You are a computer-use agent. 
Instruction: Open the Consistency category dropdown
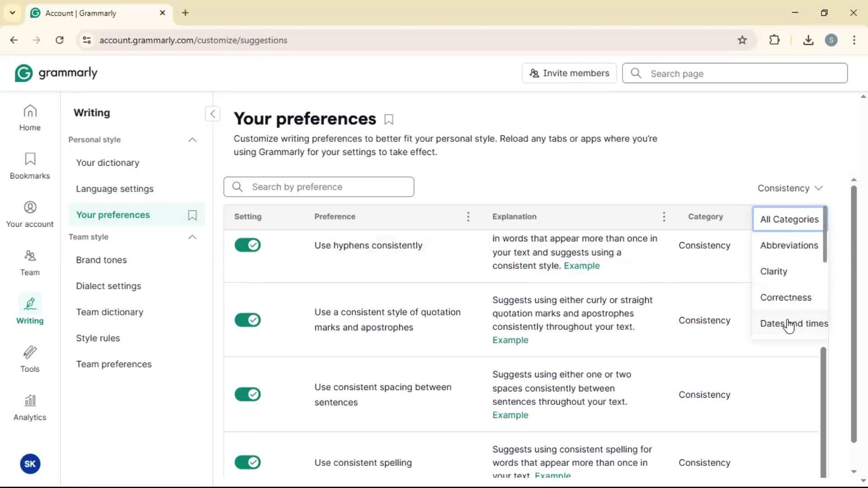[790, 188]
